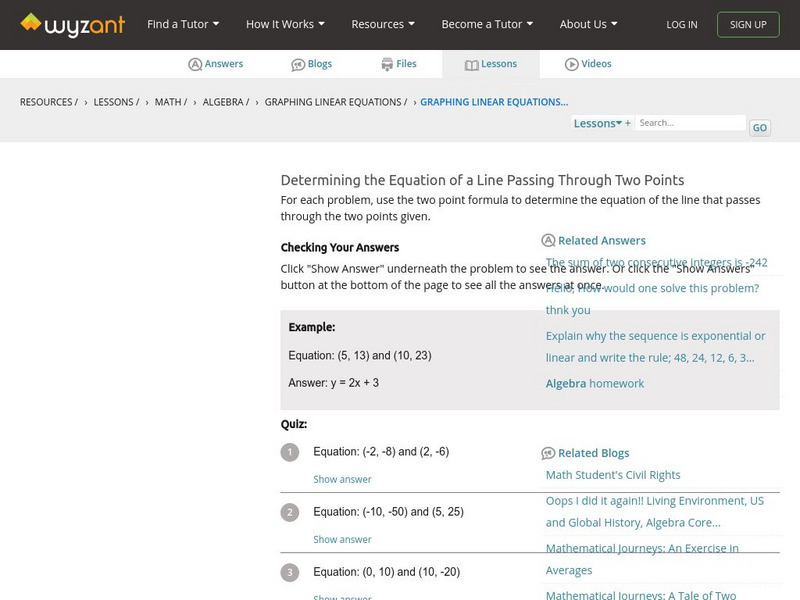Click the Wyzant logo

pos(72,24)
